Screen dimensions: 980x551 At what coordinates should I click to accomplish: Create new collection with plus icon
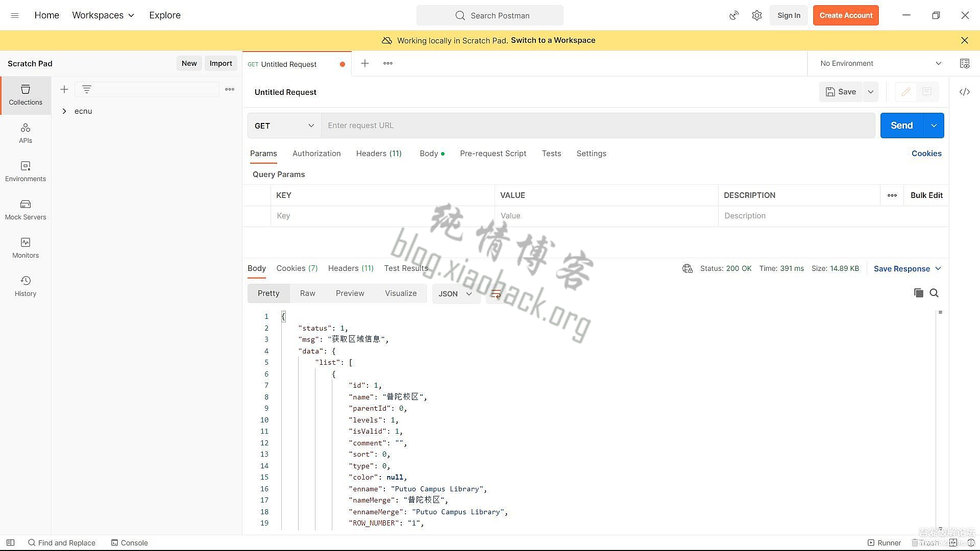tap(64, 89)
